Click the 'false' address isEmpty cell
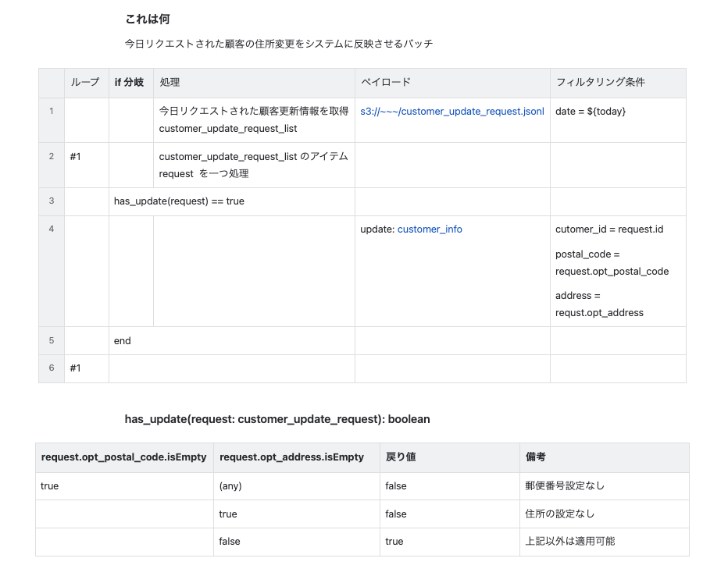Screen dimensions: 728x576 pyautogui.click(x=297, y=542)
